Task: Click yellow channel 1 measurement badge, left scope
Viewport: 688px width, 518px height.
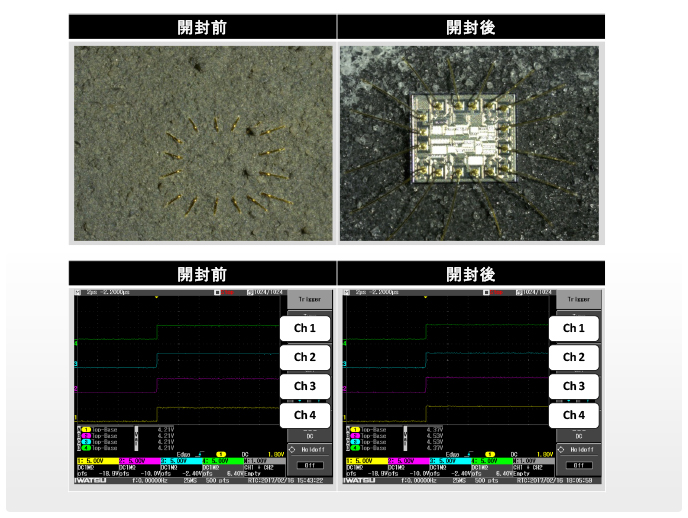Action: click(x=86, y=430)
